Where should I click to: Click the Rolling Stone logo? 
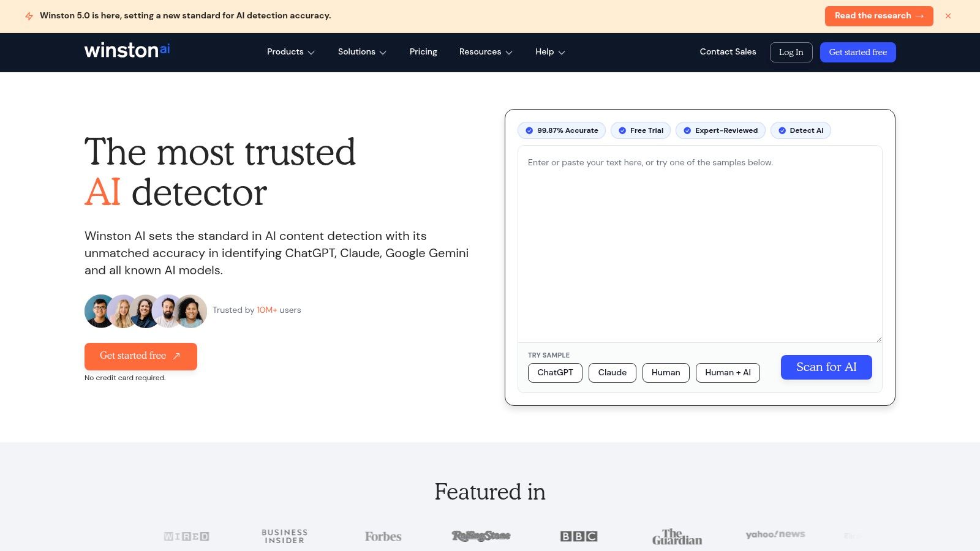pyautogui.click(x=481, y=536)
